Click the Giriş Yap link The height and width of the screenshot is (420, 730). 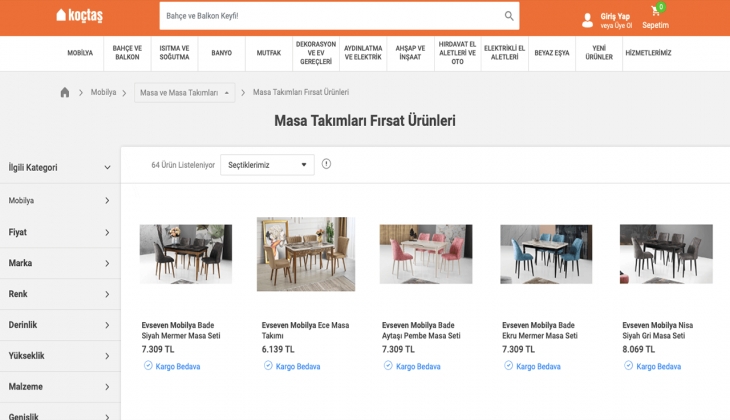coord(615,16)
